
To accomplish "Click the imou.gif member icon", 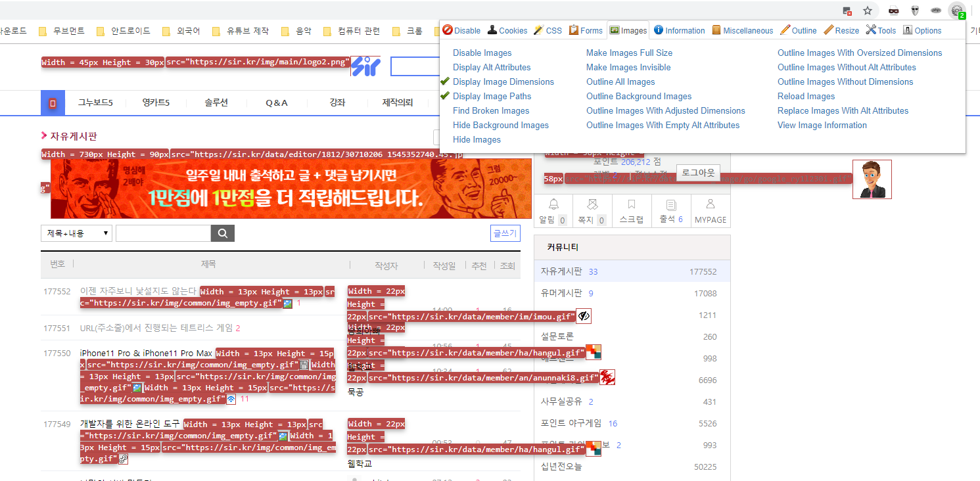I will pos(584,316).
